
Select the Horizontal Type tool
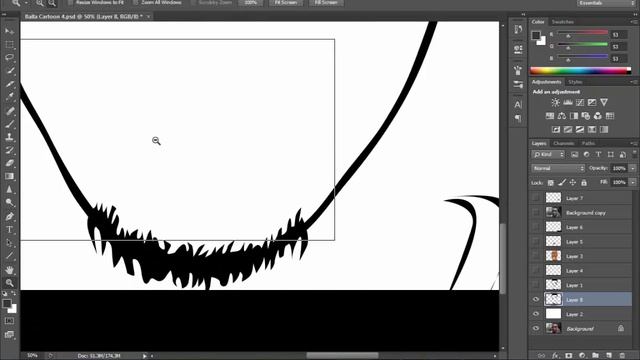pyautogui.click(x=9, y=229)
